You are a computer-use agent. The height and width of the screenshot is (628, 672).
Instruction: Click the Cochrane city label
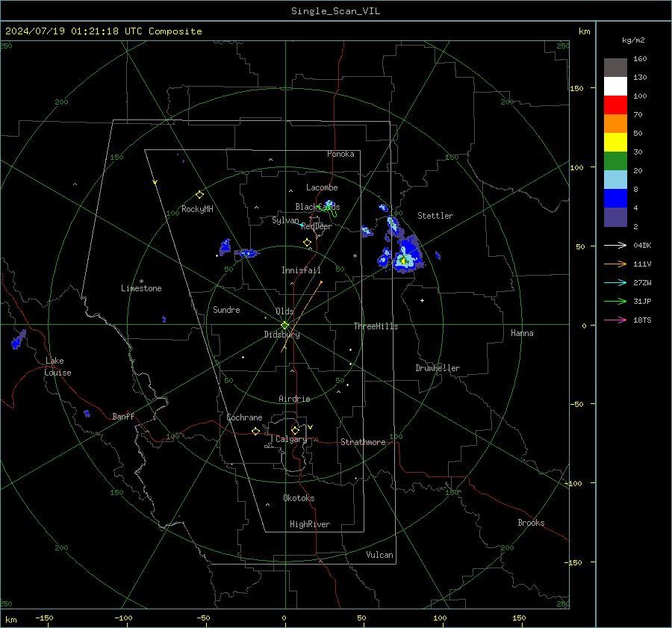click(x=244, y=417)
